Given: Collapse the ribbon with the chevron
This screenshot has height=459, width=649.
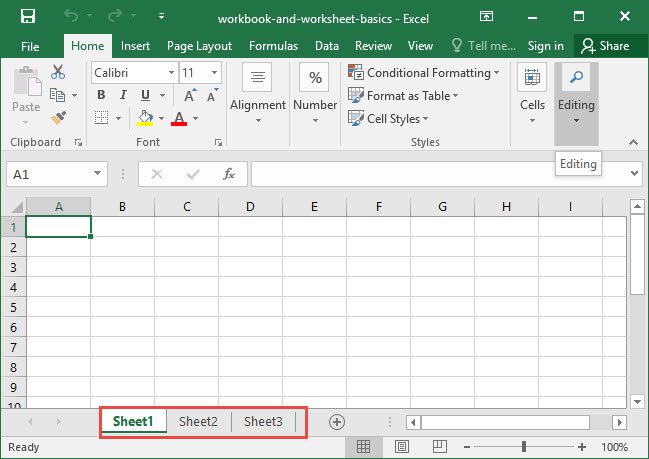Looking at the screenshot, I should (633, 142).
